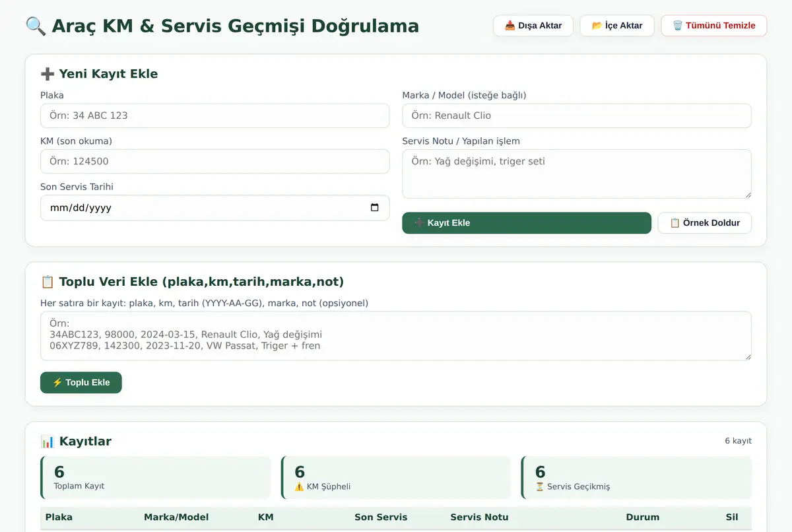
Task: Click the clipboard icon beside Toplu Veri Ekle
Action: (48, 282)
